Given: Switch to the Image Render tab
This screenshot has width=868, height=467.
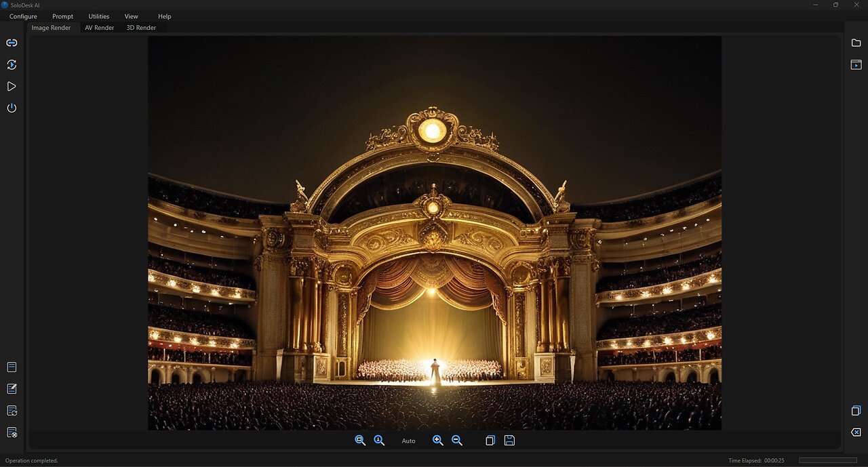Looking at the screenshot, I should coord(51,28).
